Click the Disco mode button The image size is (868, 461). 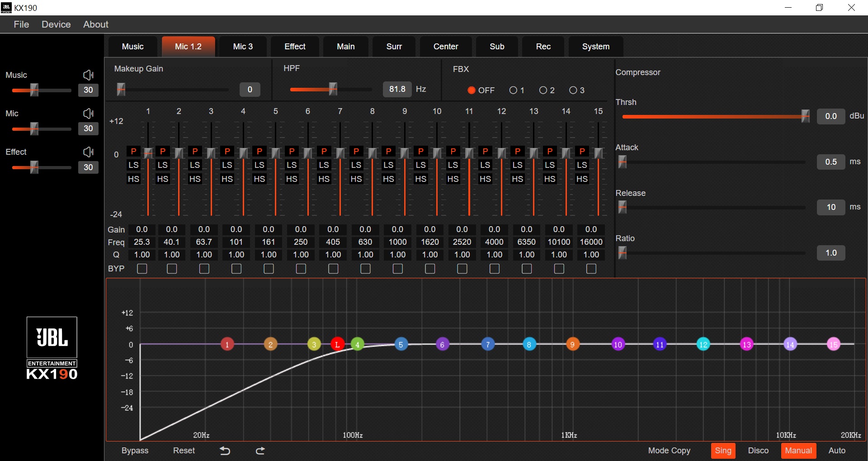[758, 451]
